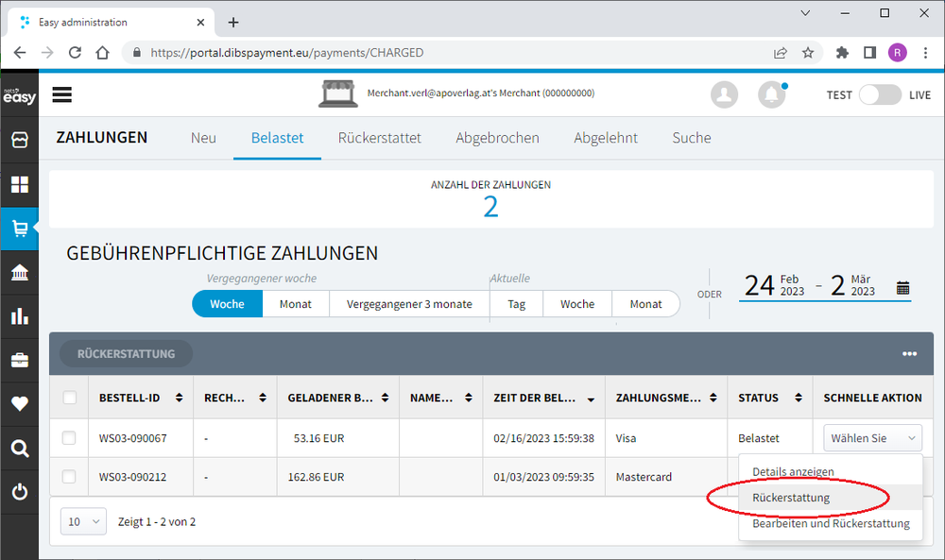This screenshot has width=945, height=560.
Task: Click the notification bell icon
Action: [772, 94]
